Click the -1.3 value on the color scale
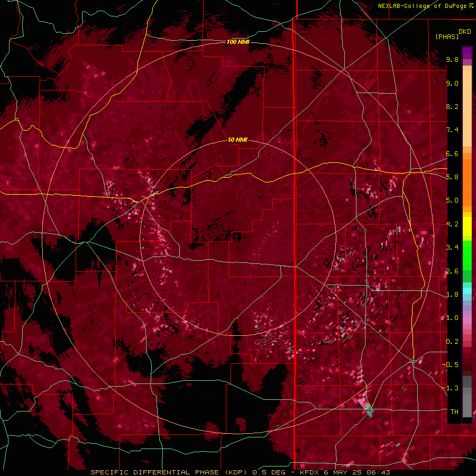Screen dimensions: 476x476 click(450, 388)
